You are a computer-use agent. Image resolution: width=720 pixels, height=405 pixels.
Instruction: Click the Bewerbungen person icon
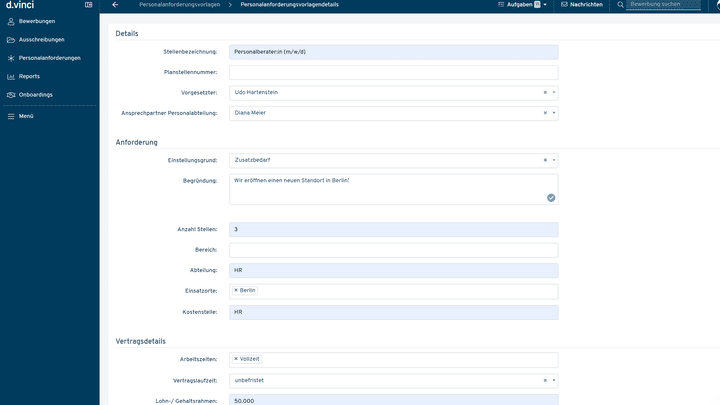point(10,21)
